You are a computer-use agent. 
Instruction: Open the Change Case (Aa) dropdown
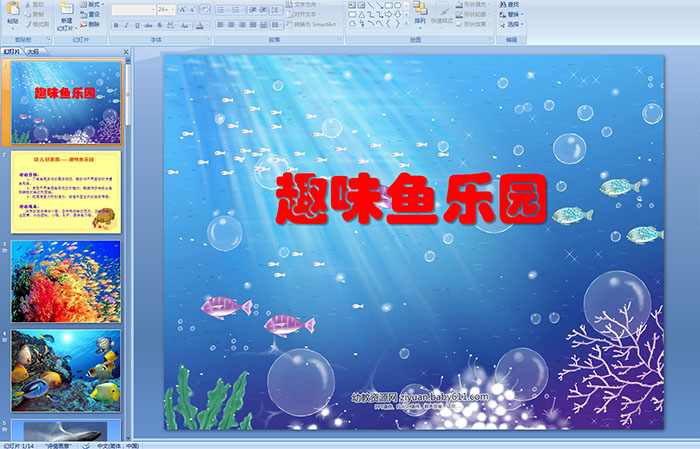(185, 25)
